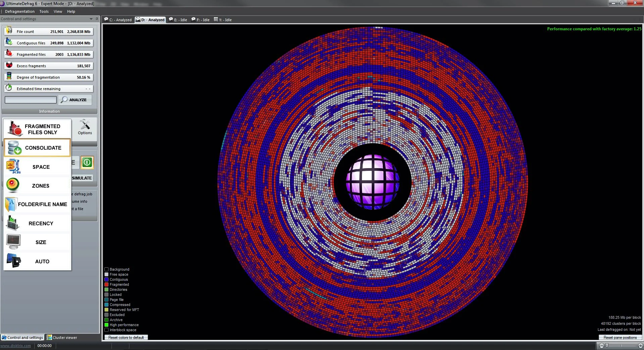This screenshot has width=644, height=350.
Task: Click the Reserved for MFT color swatch
Action: point(106,310)
